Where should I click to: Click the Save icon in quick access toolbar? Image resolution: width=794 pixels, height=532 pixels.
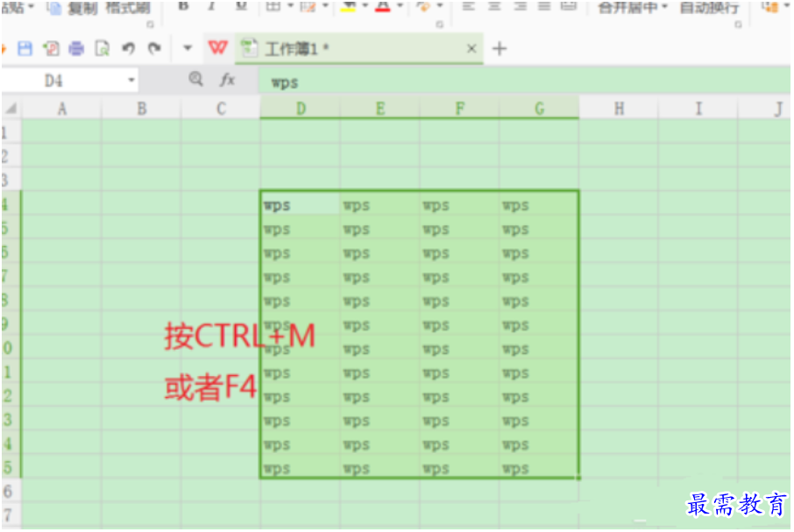(25, 48)
